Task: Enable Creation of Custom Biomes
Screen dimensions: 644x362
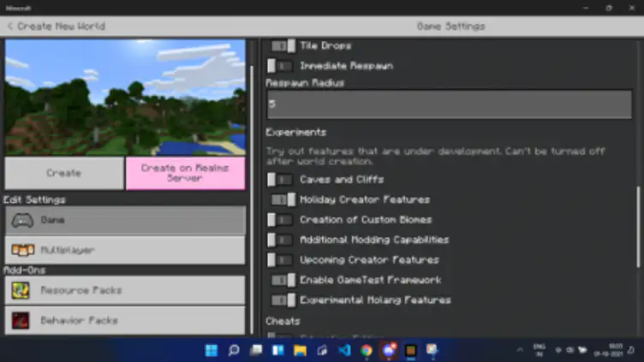Action: pyautogui.click(x=280, y=220)
